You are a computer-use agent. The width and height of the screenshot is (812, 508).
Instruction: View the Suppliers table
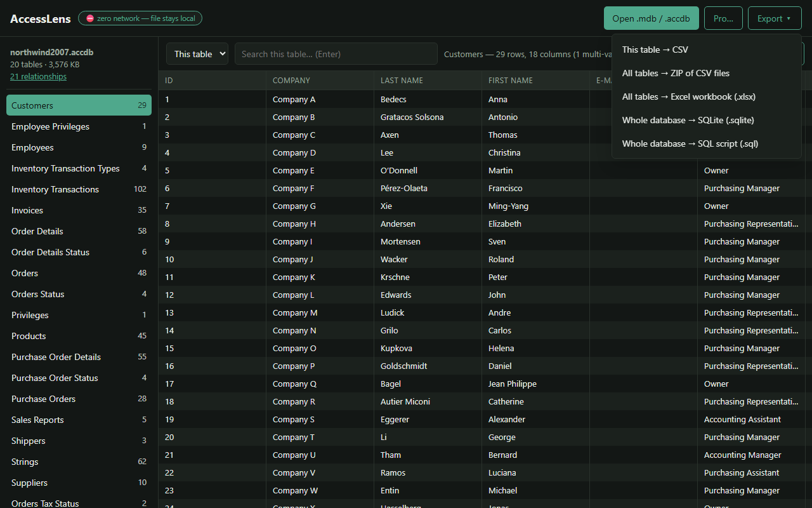pos(79,483)
